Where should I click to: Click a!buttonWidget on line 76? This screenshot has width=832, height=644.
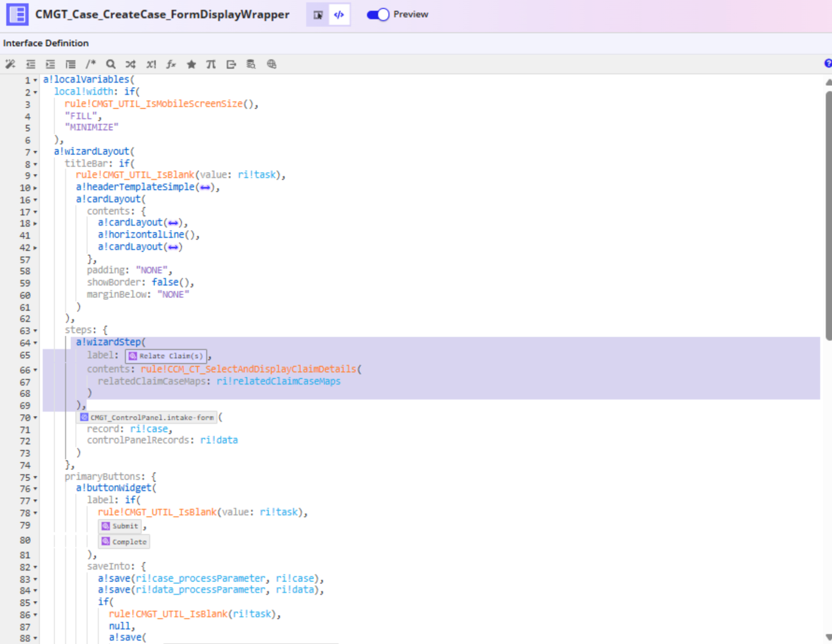tap(114, 488)
